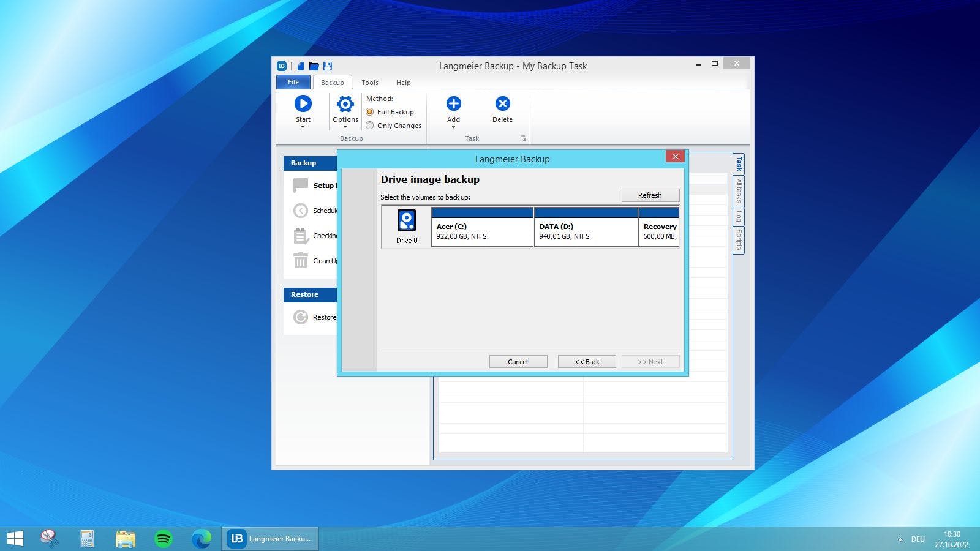Click the >> Next button
Image resolution: width=980 pixels, height=551 pixels.
pos(650,362)
